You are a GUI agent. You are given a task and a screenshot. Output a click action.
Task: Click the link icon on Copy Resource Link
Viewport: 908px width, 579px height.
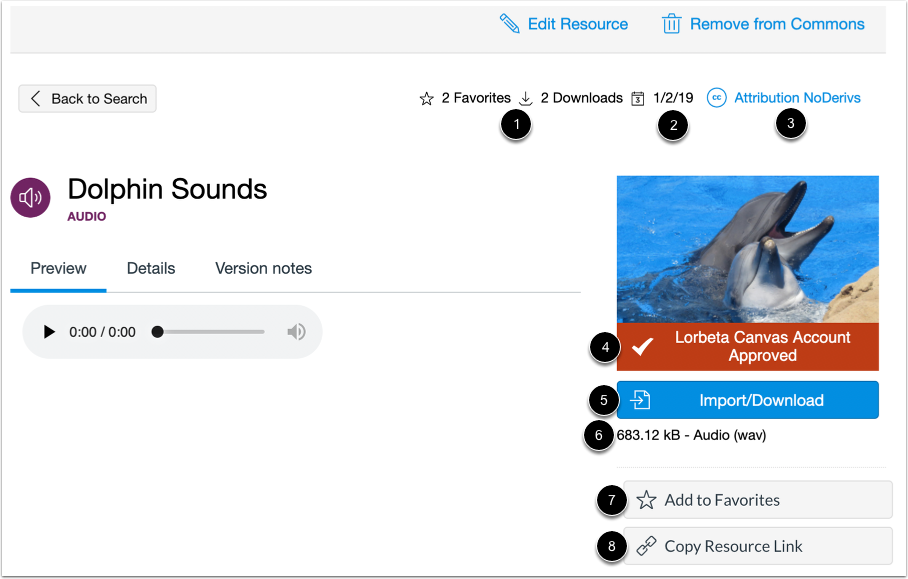tap(646, 546)
